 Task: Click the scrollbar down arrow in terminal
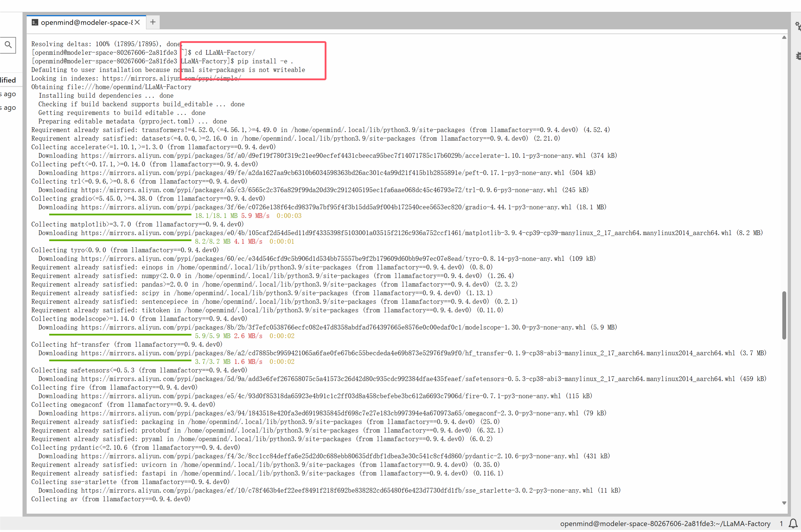pyautogui.click(x=784, y=504)
